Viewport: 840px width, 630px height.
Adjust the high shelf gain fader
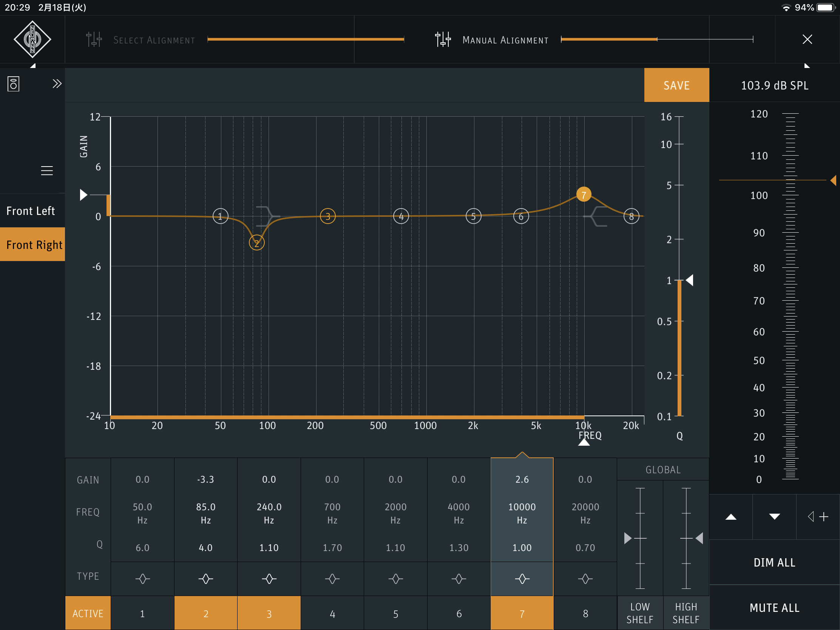click(x=699, y=538)
